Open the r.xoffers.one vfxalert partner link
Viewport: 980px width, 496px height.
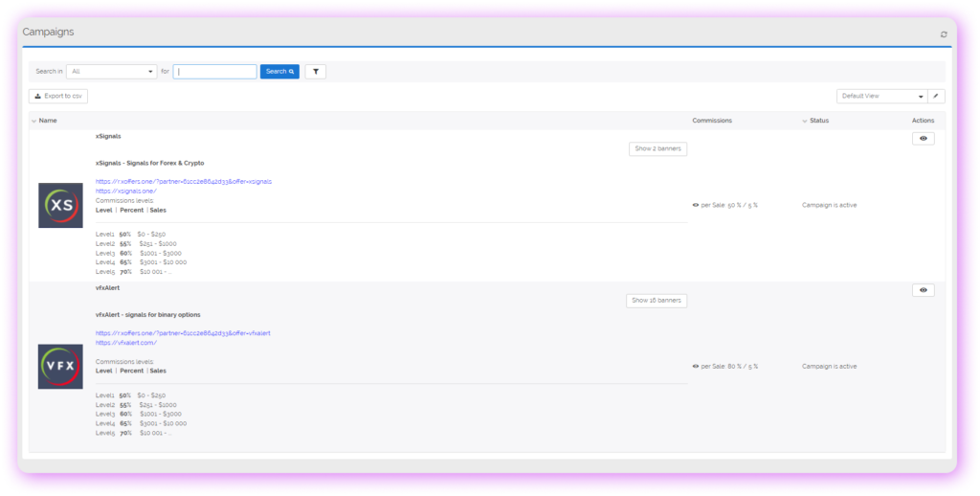183,333
